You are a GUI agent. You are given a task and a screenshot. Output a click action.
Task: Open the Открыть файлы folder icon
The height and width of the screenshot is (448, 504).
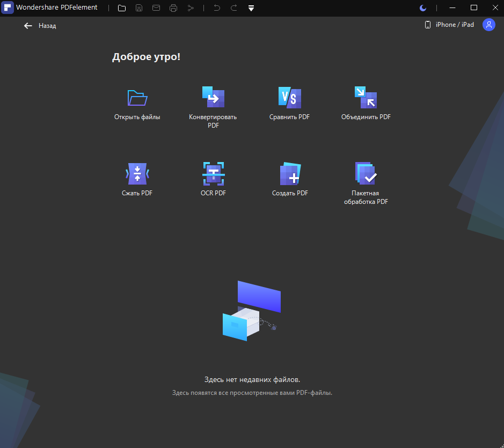137,98
